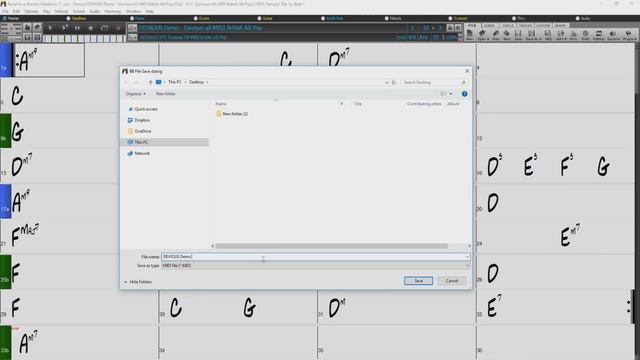640x360 pixels.
Task: Open the Options menu
Action: pyautogui.click(x=31, y=11)
